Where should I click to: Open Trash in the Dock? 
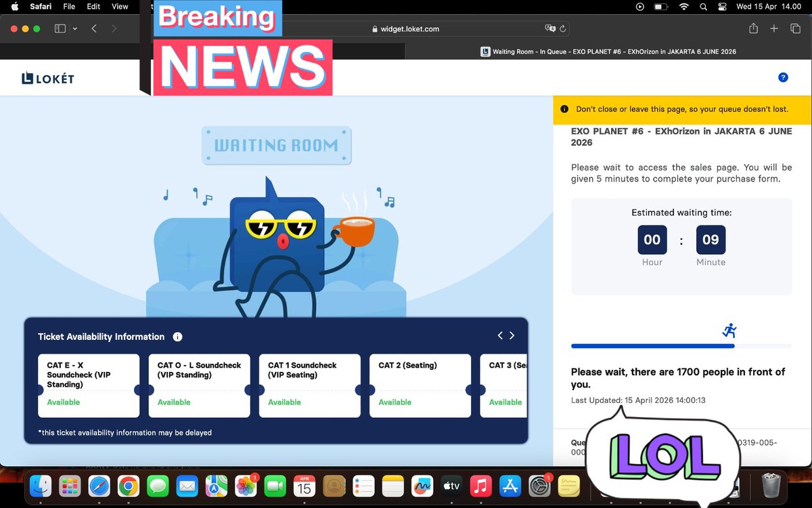coord(771,486)
